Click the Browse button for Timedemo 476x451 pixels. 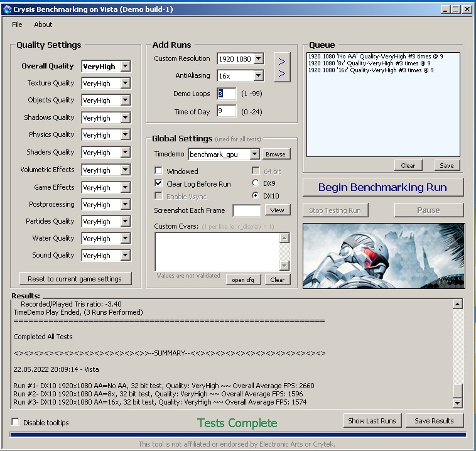(276, 154)
